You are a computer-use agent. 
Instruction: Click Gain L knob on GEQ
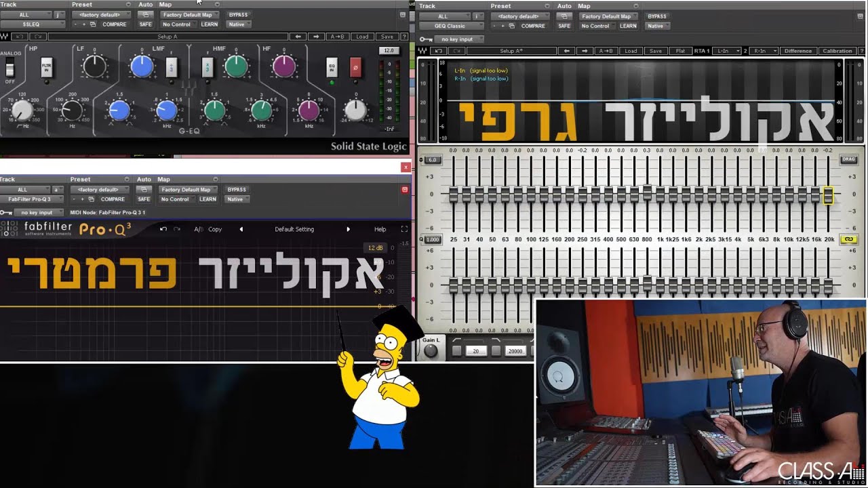tap(431, 350)
